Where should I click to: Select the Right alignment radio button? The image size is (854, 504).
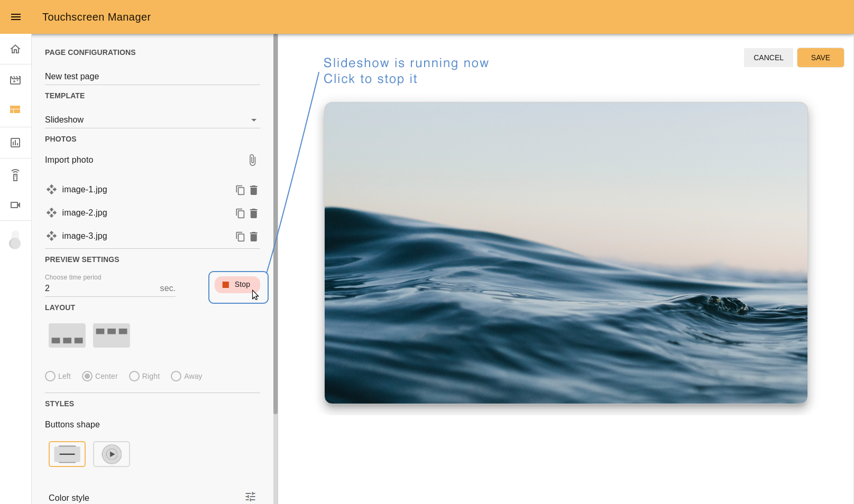pos(134,376)
